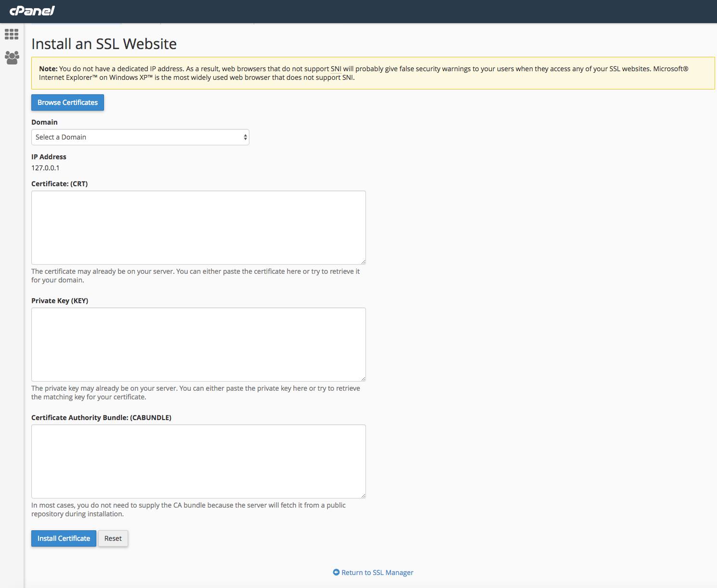Click the cPanel logo in the header
This screenshot has height=588, width=717.
32,11
